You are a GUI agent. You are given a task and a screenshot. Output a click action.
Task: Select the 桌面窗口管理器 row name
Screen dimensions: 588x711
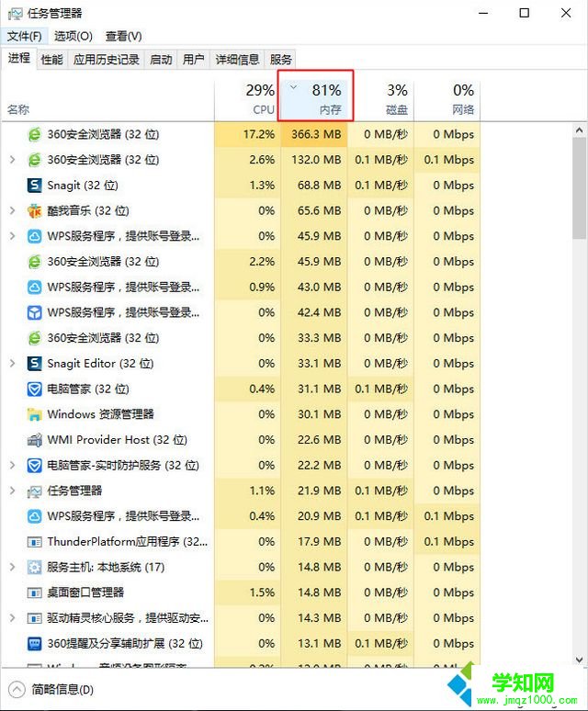coord(85,592)
